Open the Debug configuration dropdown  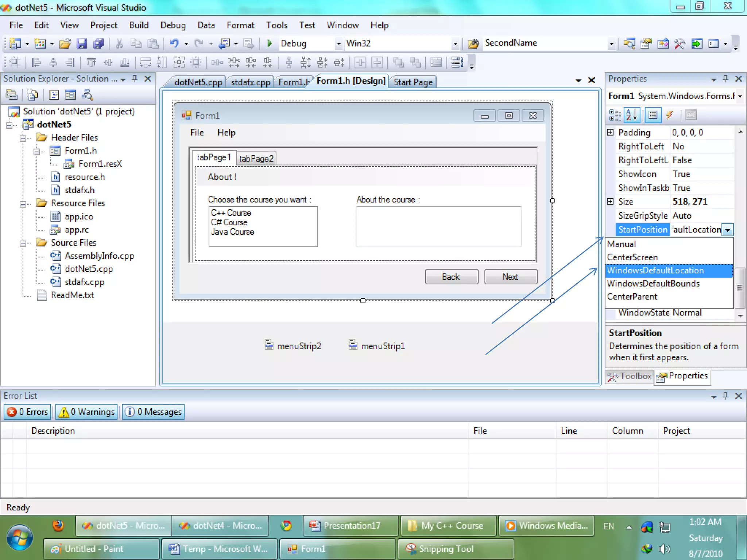pyautogui.click(x=338, y=44)
